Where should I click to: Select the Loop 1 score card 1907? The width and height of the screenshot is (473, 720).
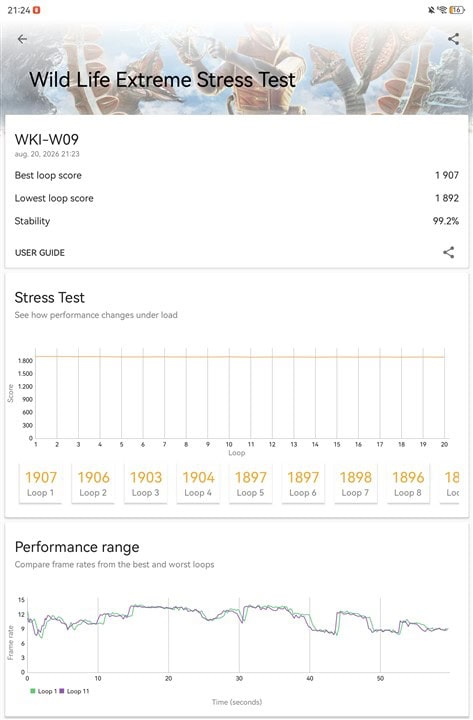click(x=40, y=484)
